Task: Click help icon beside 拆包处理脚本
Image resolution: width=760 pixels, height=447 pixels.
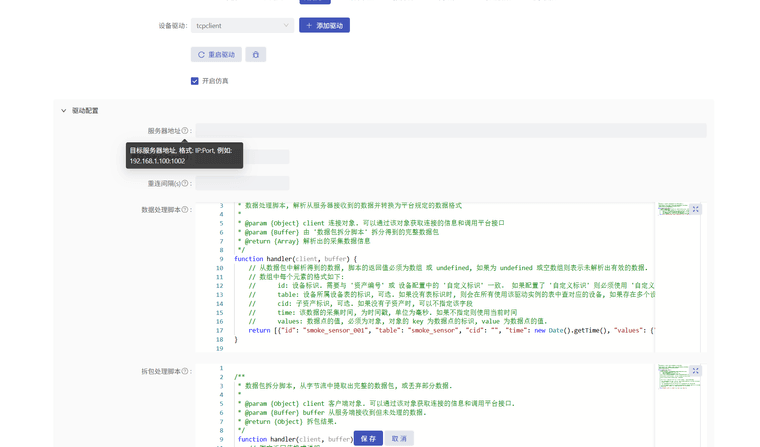Action: pyautogui.click(x=185, y=371)
